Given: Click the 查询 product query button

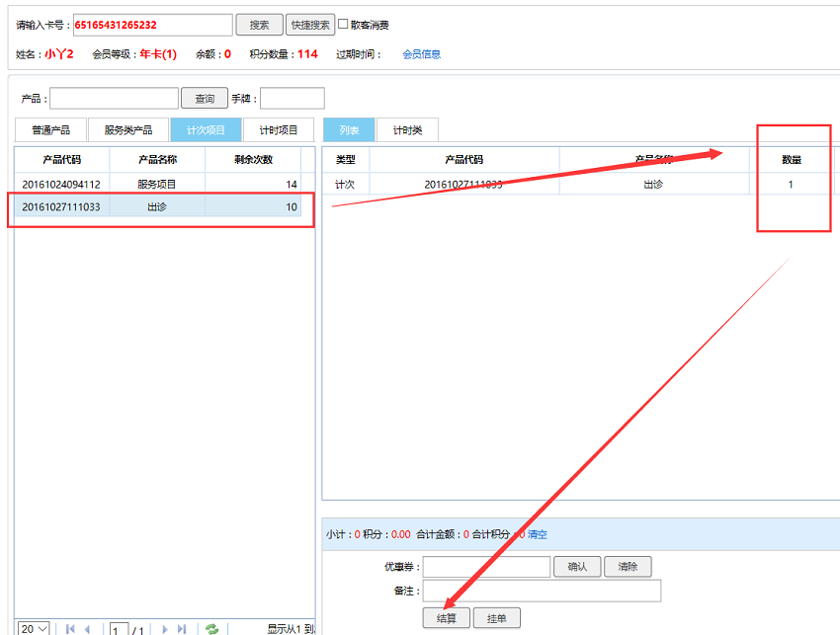Looking at the screenshot, I should pyautogui.click(x=205, y=98).
